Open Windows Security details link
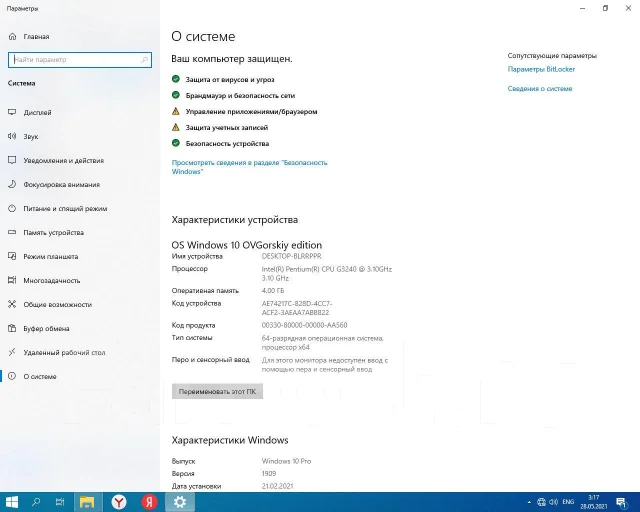The width and height of the screenshot is (640, 512). pos(249,167)
